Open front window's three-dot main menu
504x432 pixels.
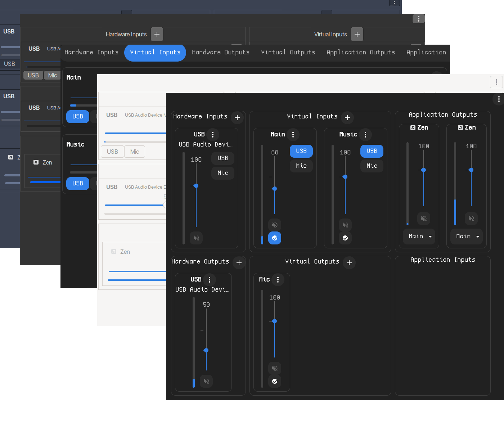(x=499, y=99)
